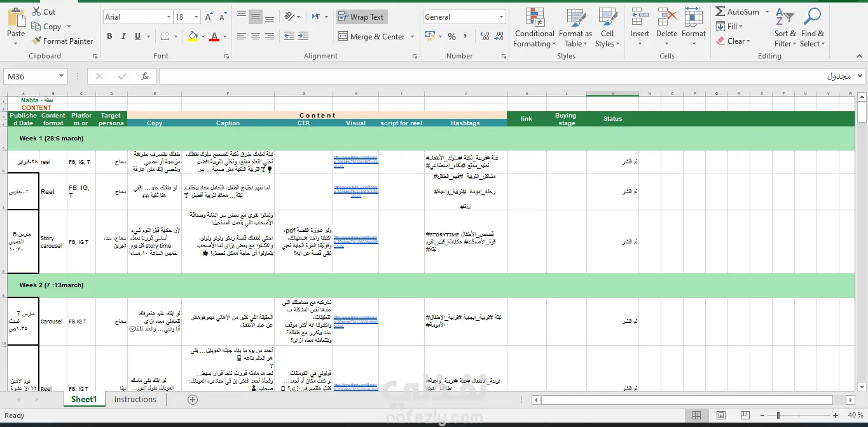Toggle Wrap Text
Viewport: 868px width, 427px height.
click(361, 17)
